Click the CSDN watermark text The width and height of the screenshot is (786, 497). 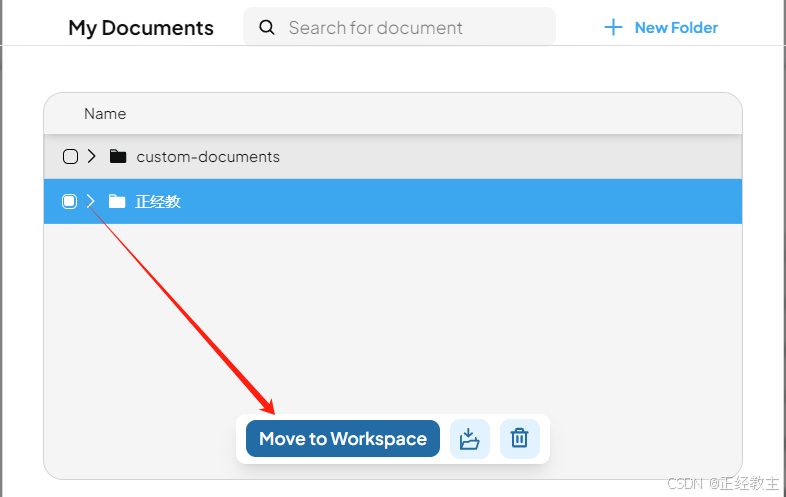[x=723, y=483]
